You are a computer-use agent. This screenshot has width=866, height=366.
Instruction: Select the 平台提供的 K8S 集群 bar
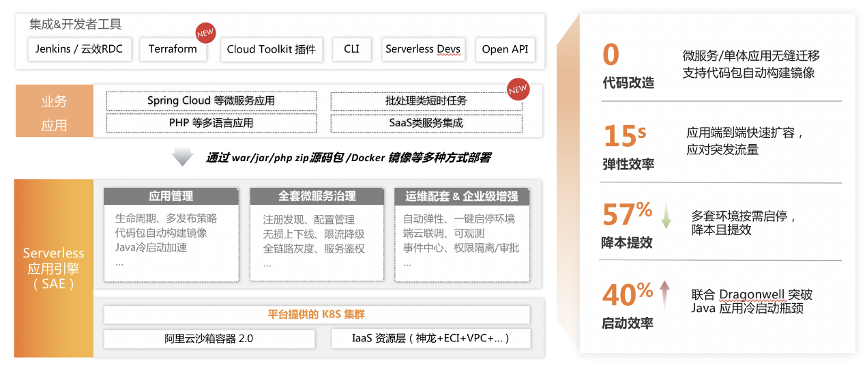(316, 315)
